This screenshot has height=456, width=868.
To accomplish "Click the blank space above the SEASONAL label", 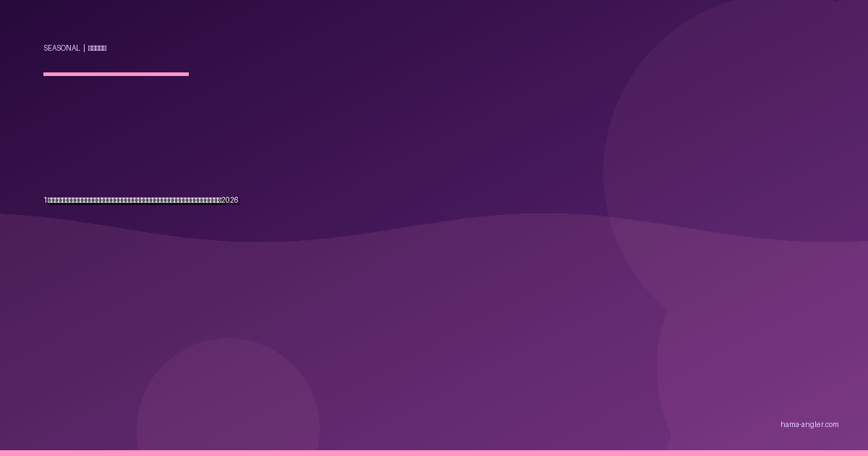I will 72,22.
